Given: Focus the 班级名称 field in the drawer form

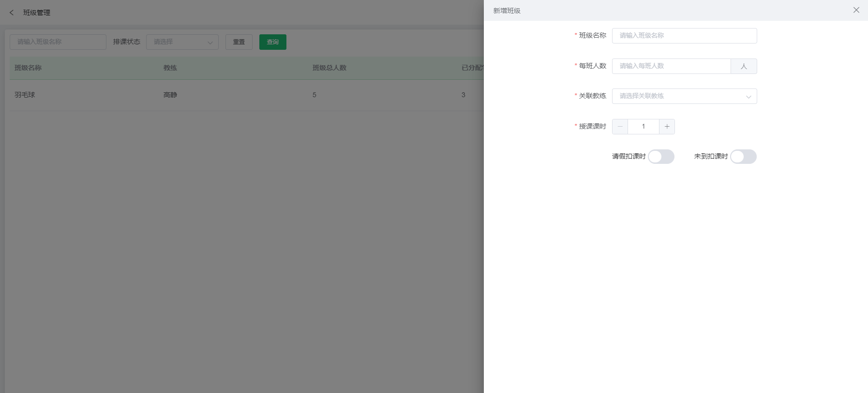Looking at the screenshot, I should (x=684, y=36).
